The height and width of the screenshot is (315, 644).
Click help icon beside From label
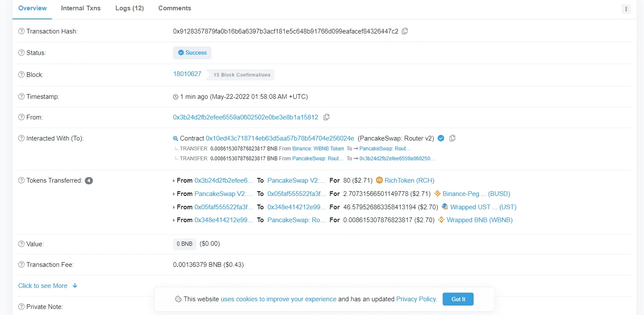[22, 117]
